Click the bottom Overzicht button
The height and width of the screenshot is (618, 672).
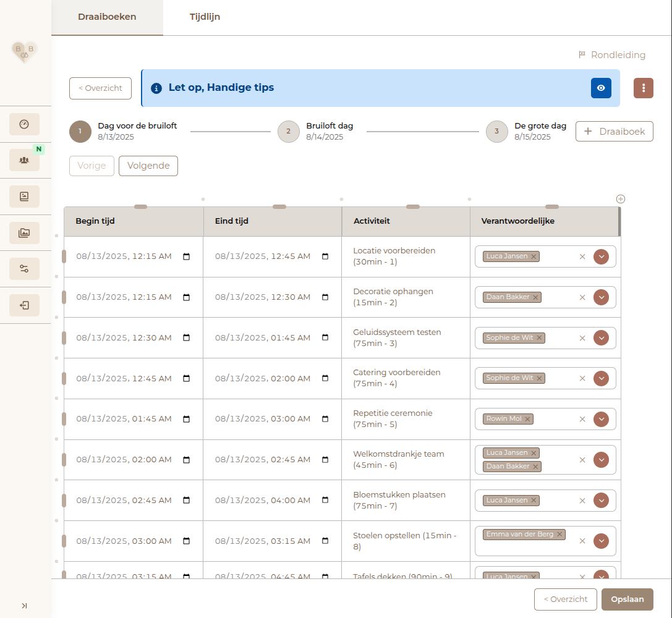coord(565,599)
